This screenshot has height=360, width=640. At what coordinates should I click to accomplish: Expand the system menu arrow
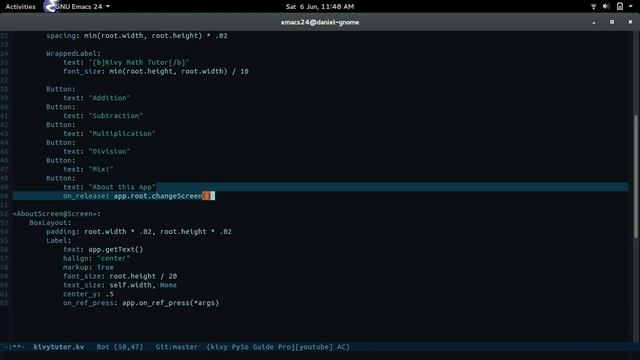631,7
